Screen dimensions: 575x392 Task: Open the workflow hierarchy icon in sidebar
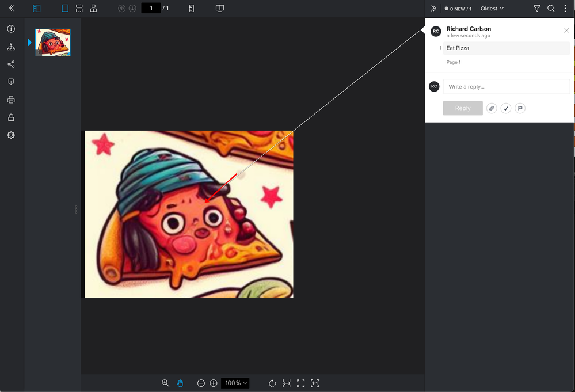(11, 47)
